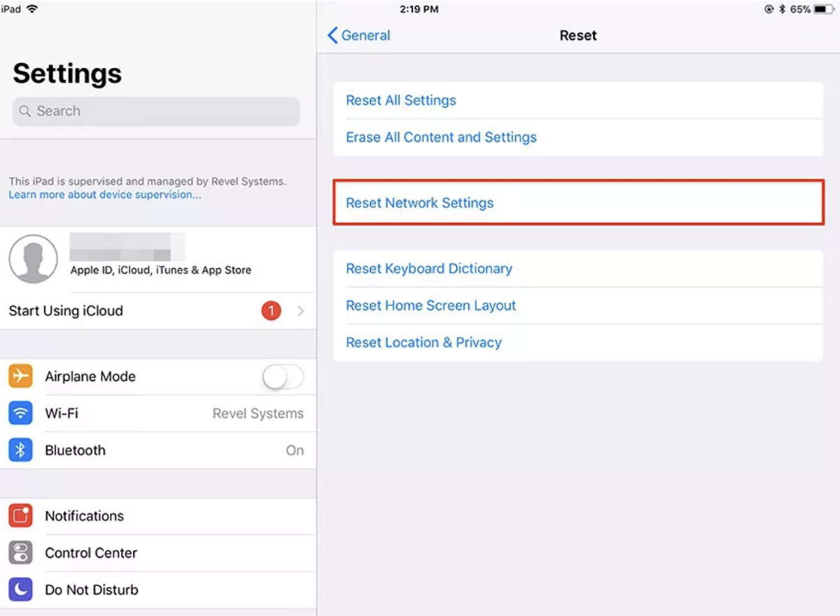This screenshot has height=616, width=840.
Task: Tap the rotation lock status icon
Action: pos(769,9)
